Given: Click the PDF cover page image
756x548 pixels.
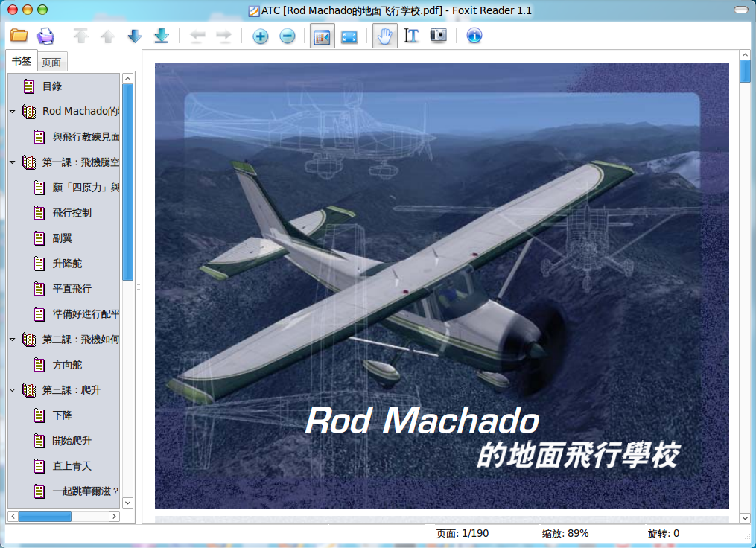Looking at the screenshot, I should (x=442, y=285).
